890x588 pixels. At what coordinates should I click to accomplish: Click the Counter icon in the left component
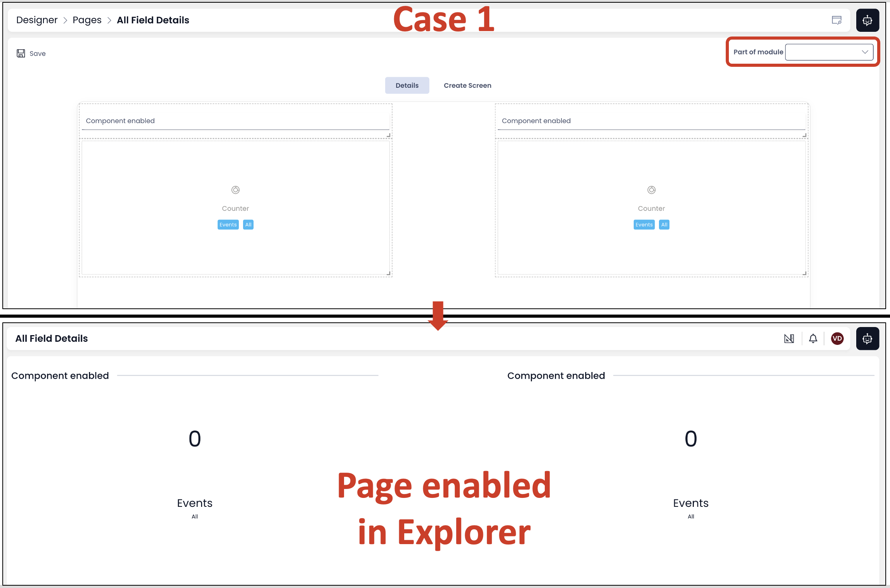235,190
